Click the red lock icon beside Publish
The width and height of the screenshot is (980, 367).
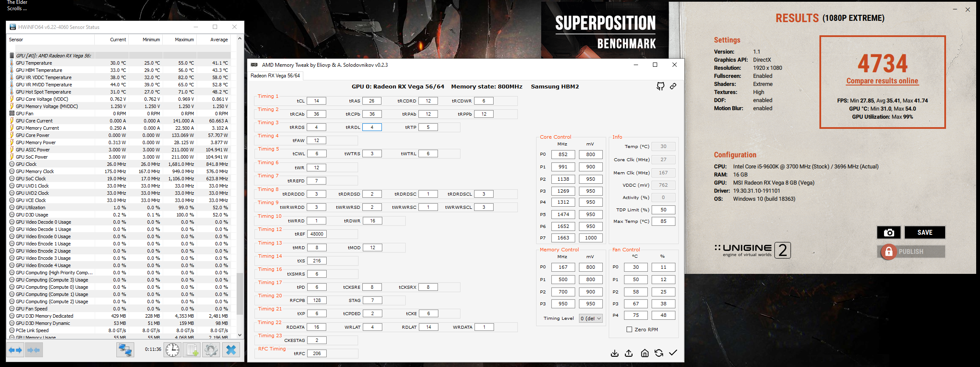[x=888, y=252]
